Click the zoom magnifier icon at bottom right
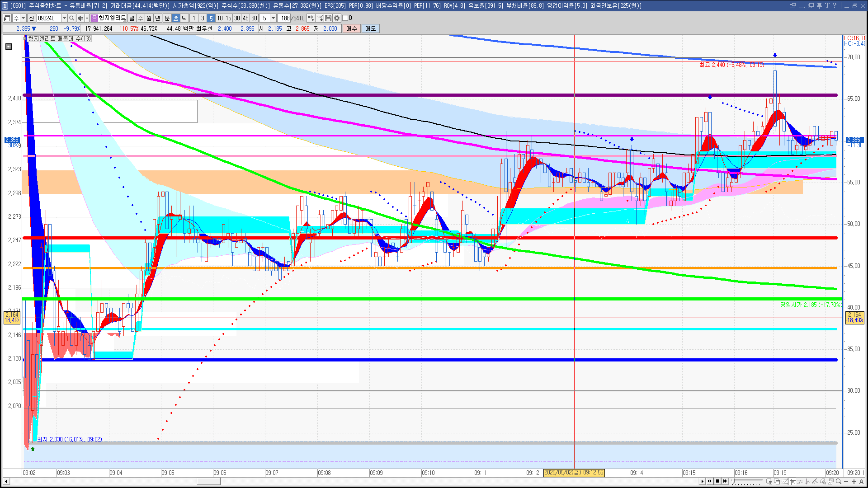The image size is (868, 488). pos(839,481)
